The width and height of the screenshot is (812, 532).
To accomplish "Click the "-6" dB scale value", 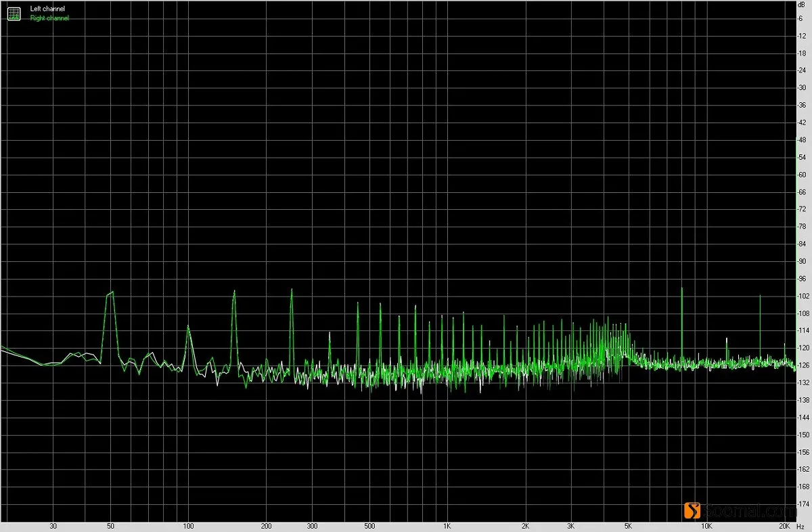I will tap(800, 18).
